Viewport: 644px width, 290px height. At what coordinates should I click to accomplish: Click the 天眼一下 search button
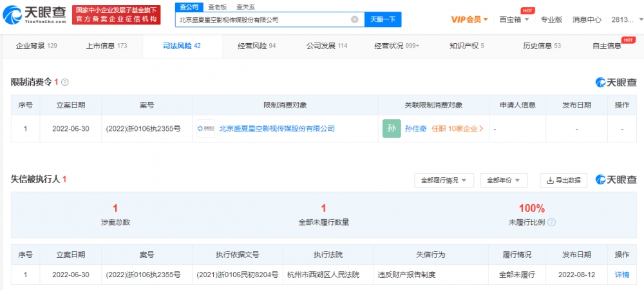(383, 19)
